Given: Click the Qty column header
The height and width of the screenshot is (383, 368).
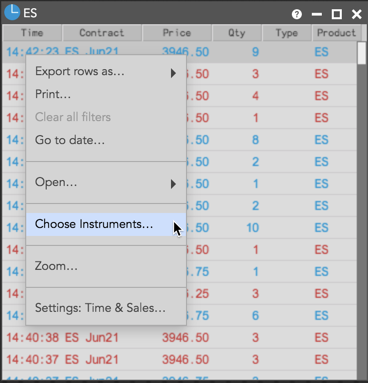Looking at the screenshot, I should coord(237,33).
